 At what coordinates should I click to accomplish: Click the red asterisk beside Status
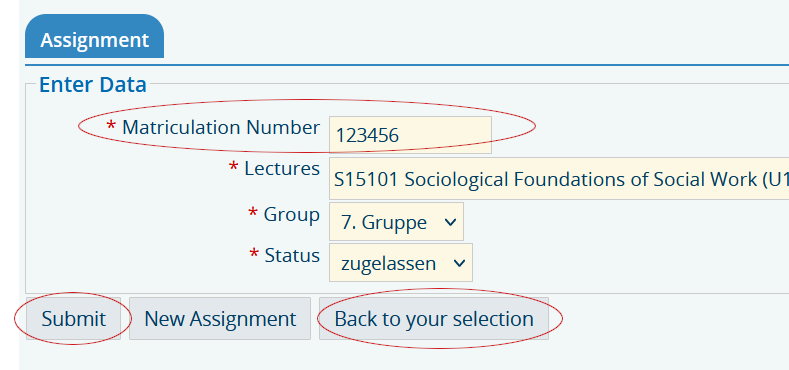click(254, 254)
